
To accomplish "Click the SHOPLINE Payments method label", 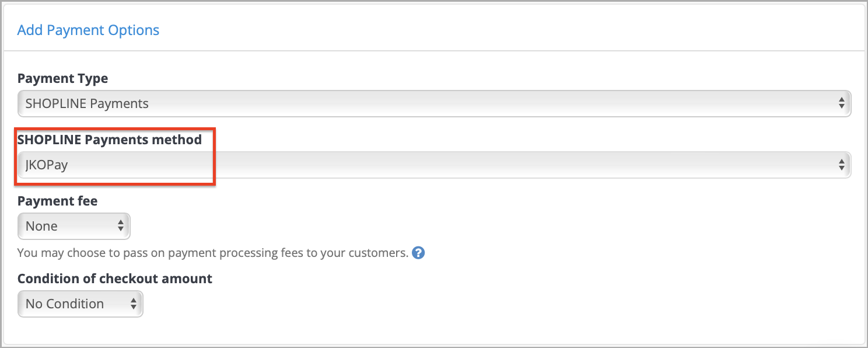I will (110, 140).
